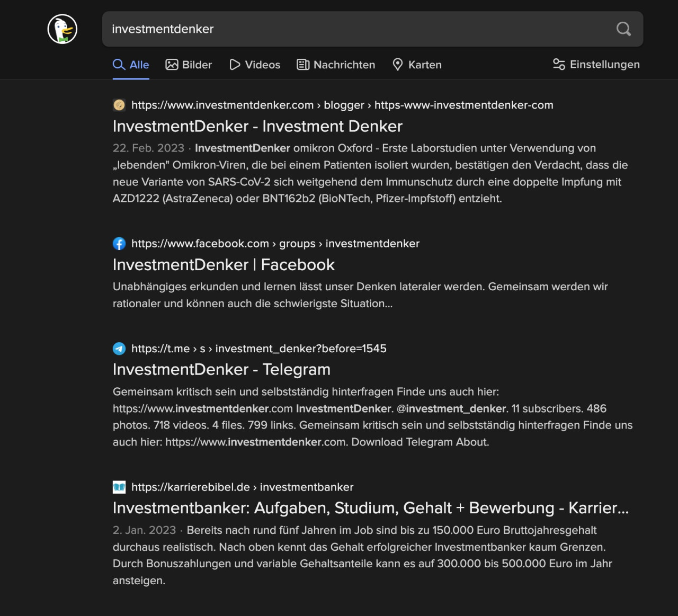Switch to the Bilder tab
Image resolution: width=678 pixels, height=616 pixels.
coord(189,65)
